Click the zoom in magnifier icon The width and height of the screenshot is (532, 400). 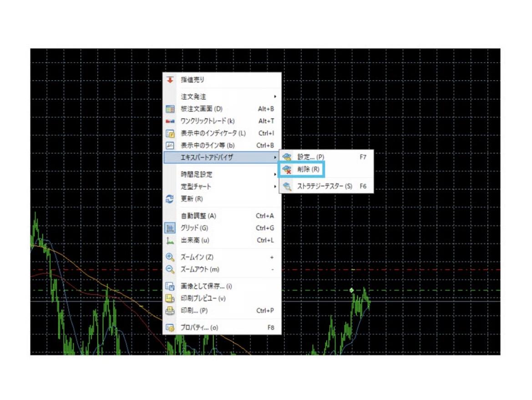[x=170, y=257]
